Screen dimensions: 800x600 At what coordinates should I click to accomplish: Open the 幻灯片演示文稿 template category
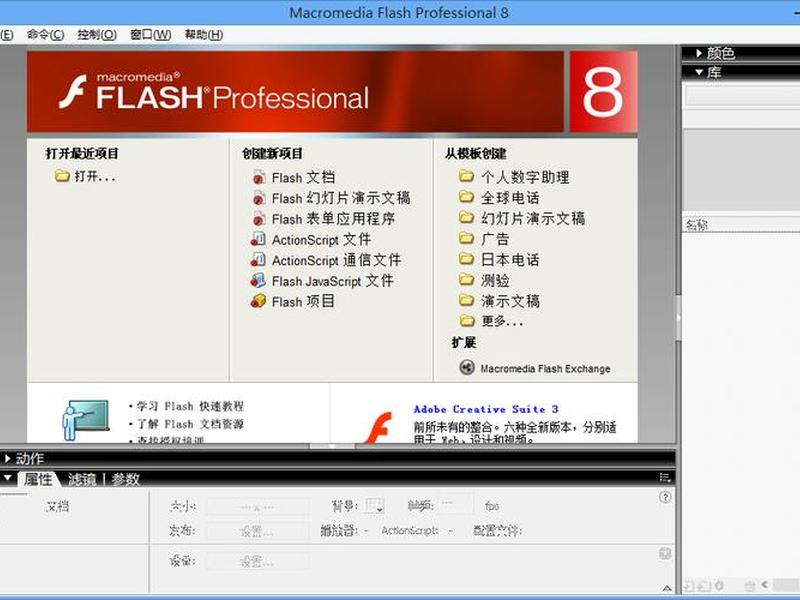533,218
